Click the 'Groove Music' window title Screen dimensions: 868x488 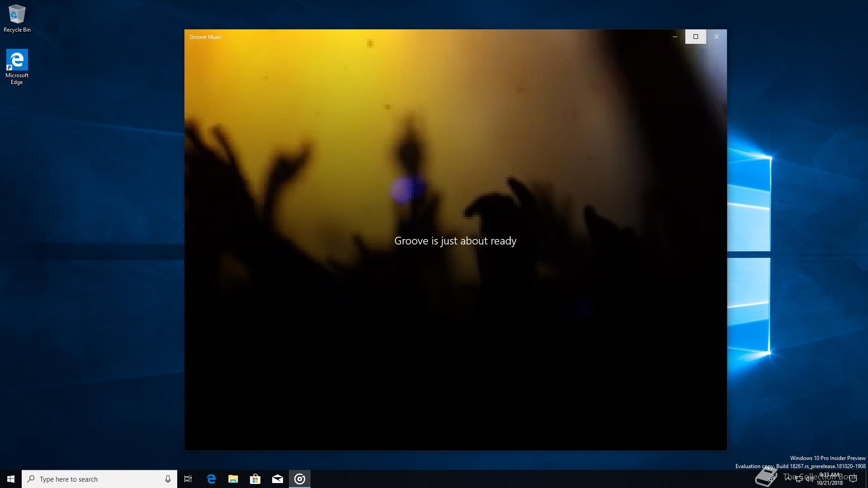point(206,37)
